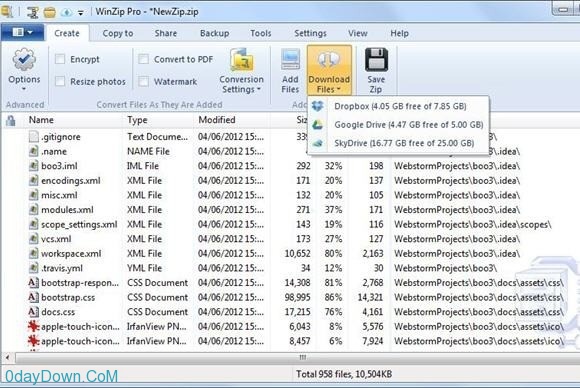580x388 pixels.
Task: Open the Options gear icon
Action: tap(24, 60)
